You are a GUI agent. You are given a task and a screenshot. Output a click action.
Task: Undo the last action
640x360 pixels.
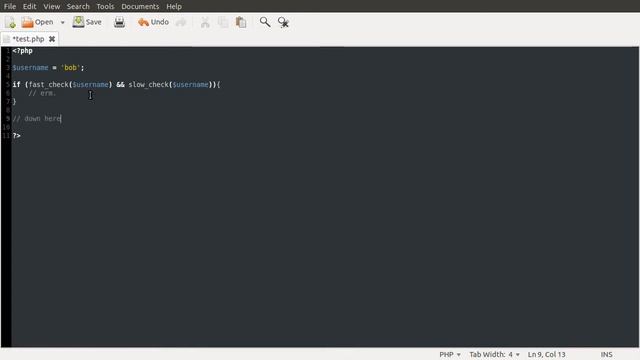[153, 22]
